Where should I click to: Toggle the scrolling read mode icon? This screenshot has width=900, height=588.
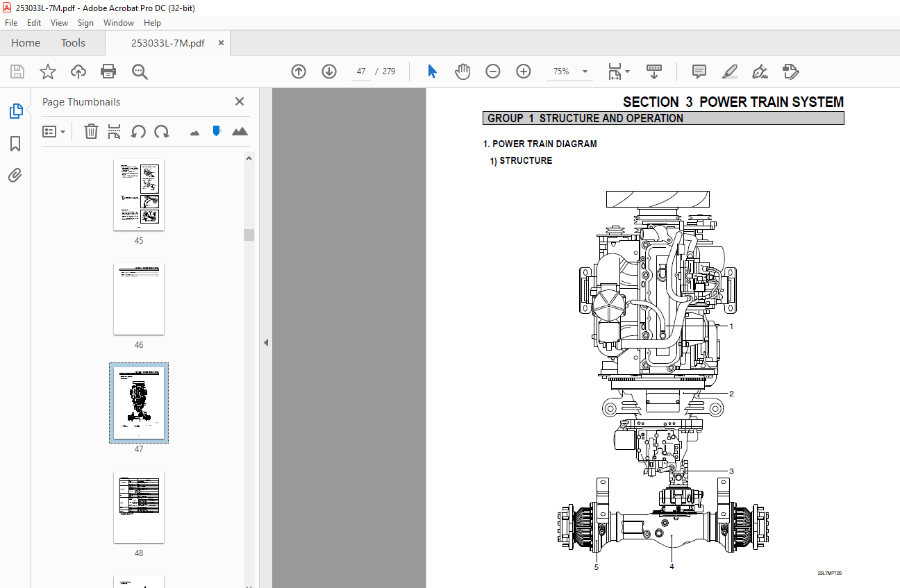(653, 72)
